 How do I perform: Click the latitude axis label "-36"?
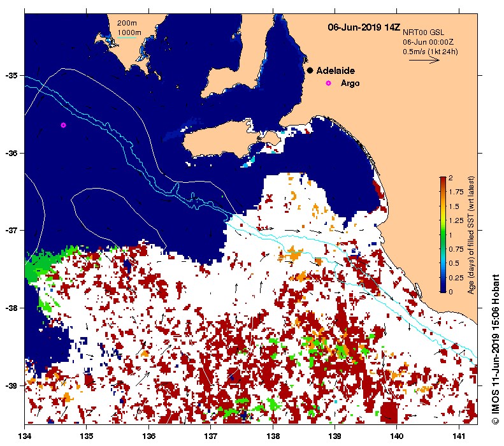click(11, 153)
